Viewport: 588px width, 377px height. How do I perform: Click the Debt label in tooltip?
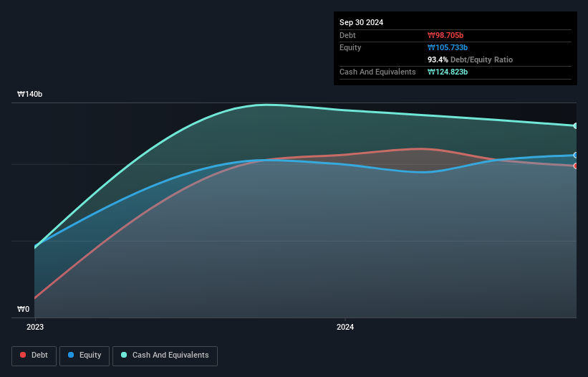(x=347, y=35)
